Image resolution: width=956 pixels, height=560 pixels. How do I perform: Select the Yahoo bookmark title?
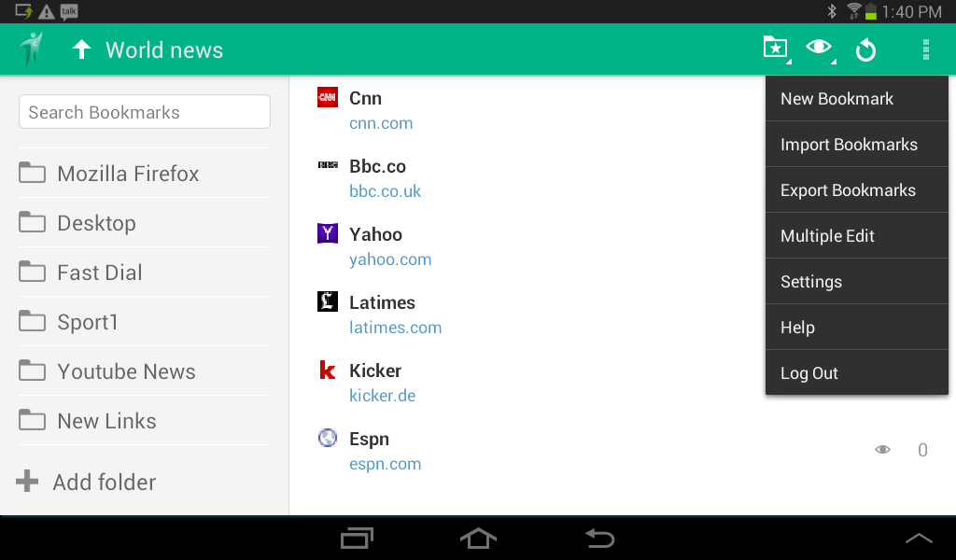(375, 234)
